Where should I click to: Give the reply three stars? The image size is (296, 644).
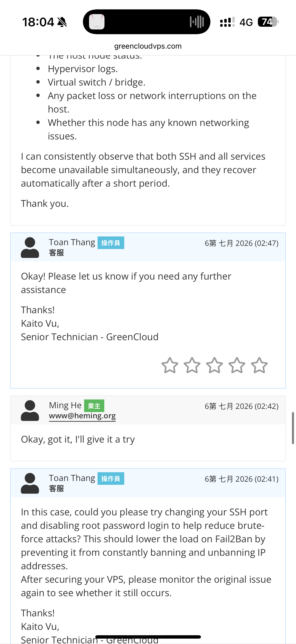[x=214, y=365]
